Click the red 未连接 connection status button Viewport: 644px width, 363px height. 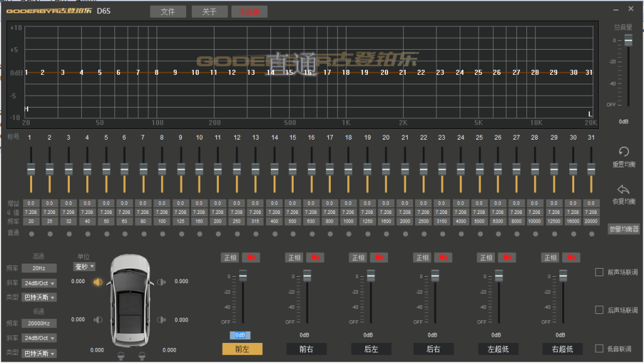pos(249,11)
